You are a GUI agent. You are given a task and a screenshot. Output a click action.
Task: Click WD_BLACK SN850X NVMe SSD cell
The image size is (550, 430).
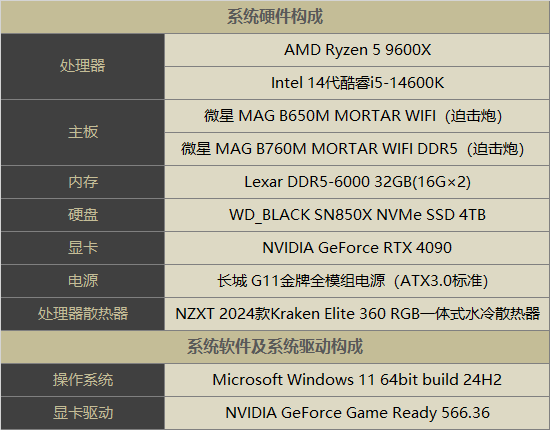coord(357,215)
